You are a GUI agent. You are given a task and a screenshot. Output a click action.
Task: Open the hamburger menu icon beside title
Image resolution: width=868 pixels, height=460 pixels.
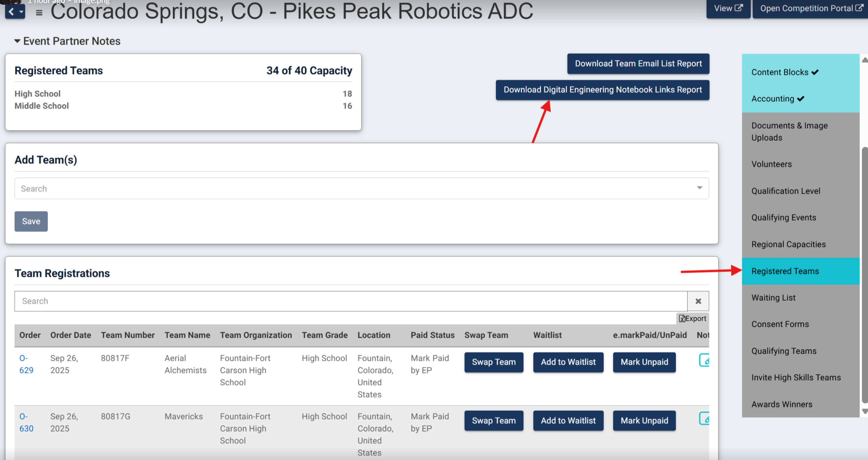pos(39,13)
